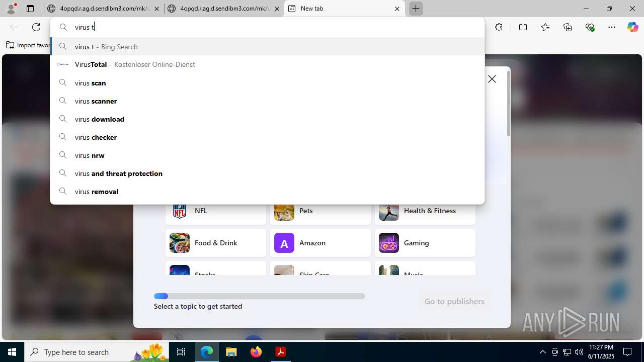Open File Explorer from taskbar

point(231,352)
